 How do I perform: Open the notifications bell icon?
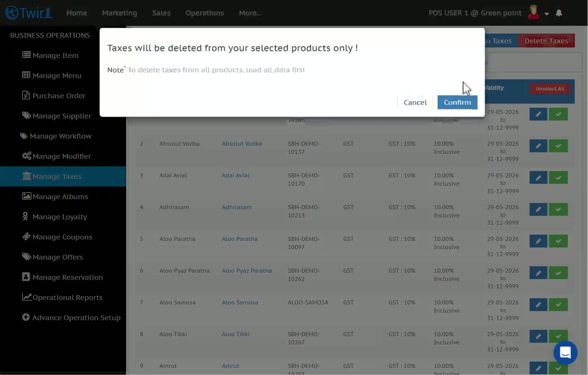click(x=559, y=13)
